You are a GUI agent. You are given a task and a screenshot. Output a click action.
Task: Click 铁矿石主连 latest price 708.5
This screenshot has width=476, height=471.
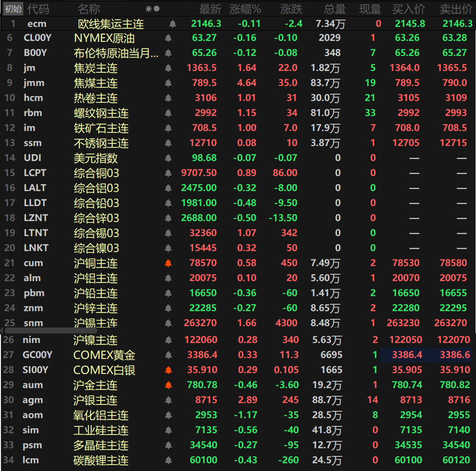[204, 128]
